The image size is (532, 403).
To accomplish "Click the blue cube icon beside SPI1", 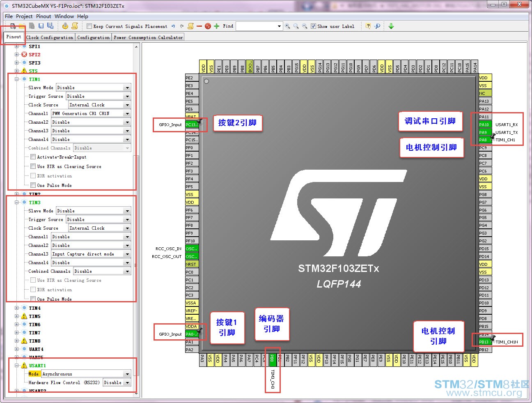I will coord(24,46).
